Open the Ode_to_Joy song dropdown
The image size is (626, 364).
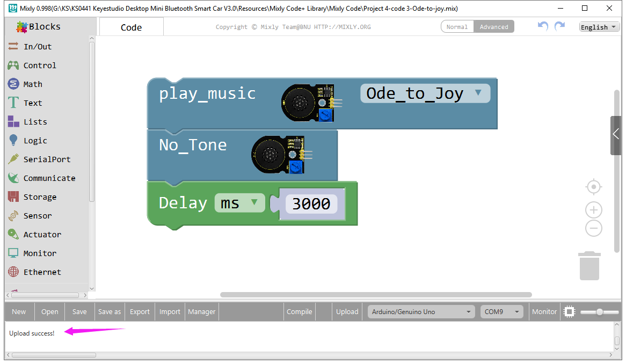point(425,93)
